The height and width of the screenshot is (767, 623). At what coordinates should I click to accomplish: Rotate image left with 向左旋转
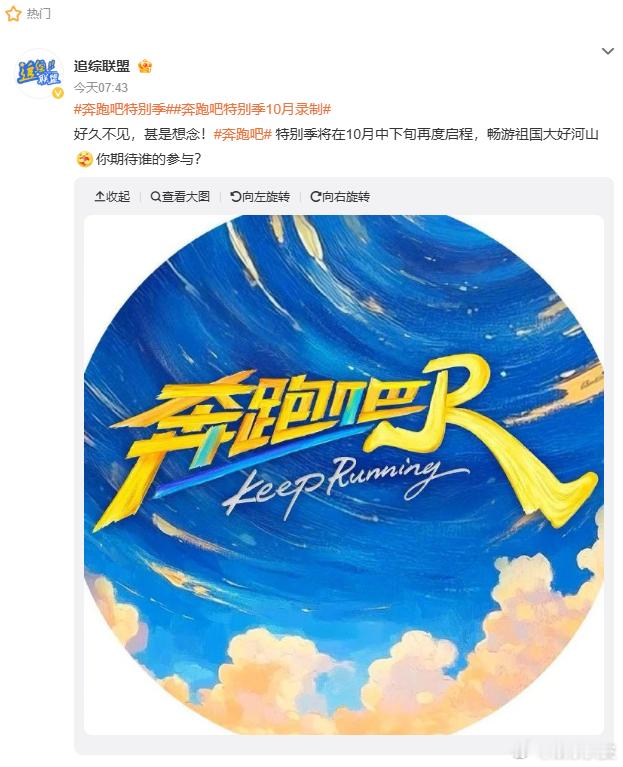tap(260, 197)
